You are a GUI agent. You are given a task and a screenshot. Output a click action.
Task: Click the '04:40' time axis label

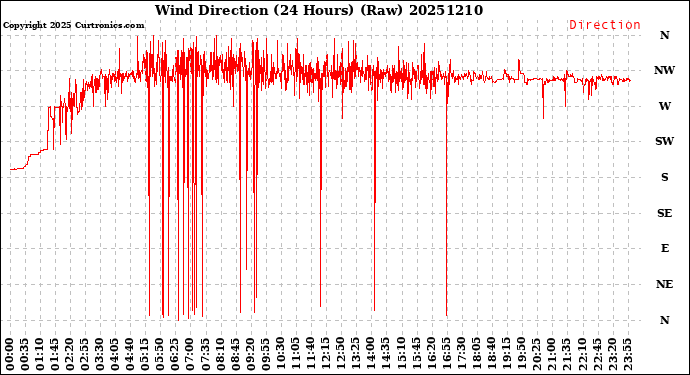click(130, 354)
